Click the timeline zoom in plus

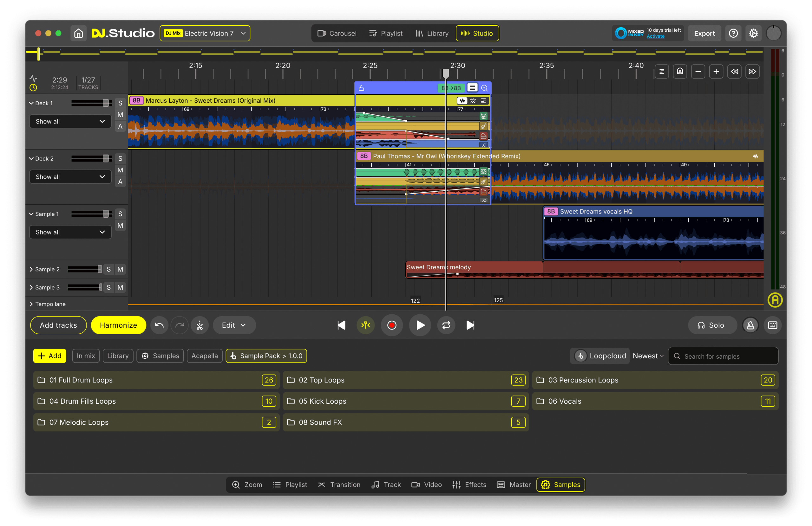(716, 72)
